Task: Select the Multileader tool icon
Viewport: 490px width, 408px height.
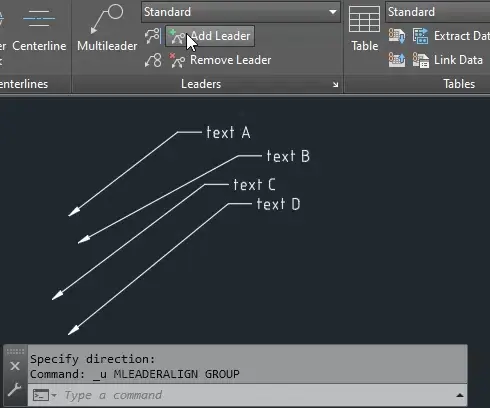Action: (107, 19)
